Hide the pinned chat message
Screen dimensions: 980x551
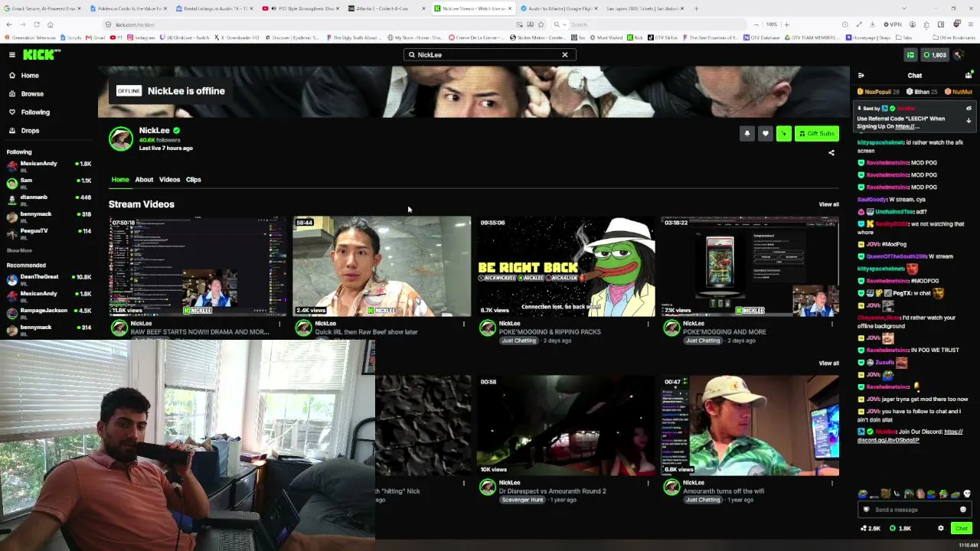969,109
